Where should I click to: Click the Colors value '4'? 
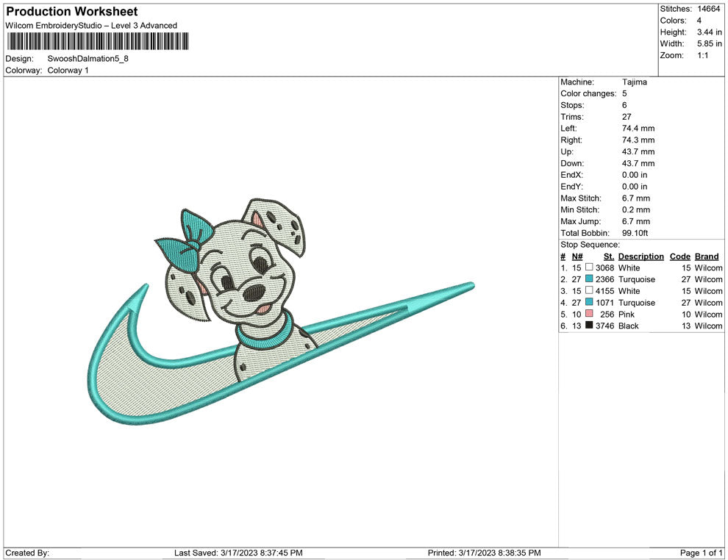click(x=699, y=21)
